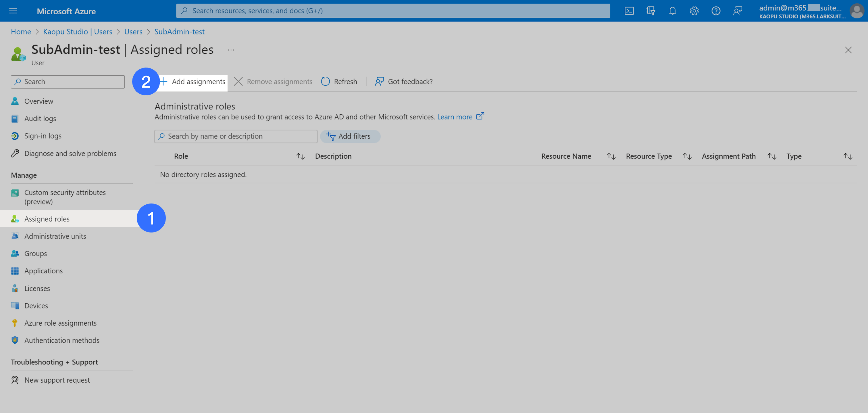Open the help menu icon
Viewport: 868px width, 413px height.
click(716, 10)
